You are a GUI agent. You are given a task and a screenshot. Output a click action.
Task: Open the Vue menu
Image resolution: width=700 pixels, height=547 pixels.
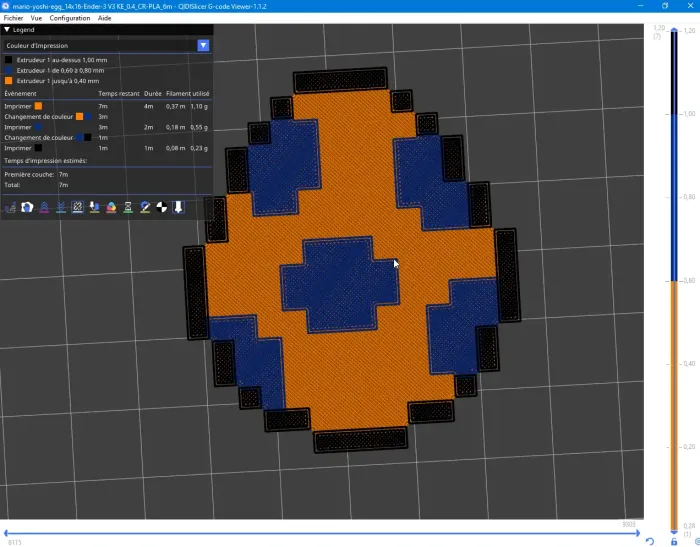36,18
